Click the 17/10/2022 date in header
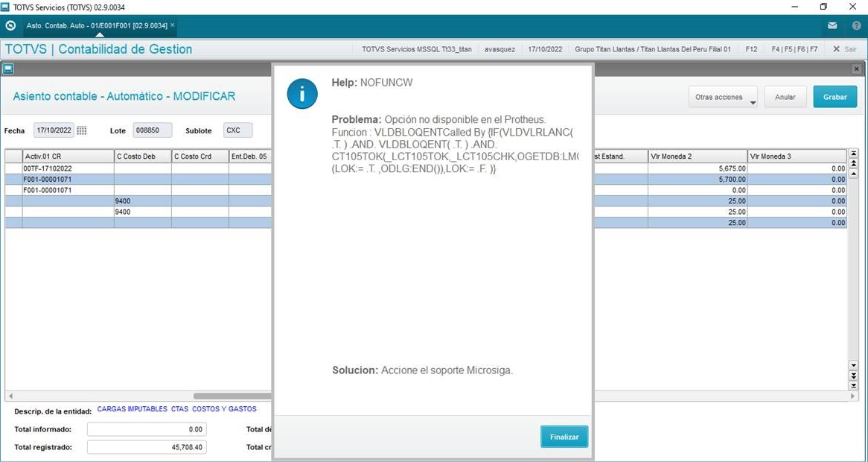This screenshot has height=462, width=868. point(545,49)
